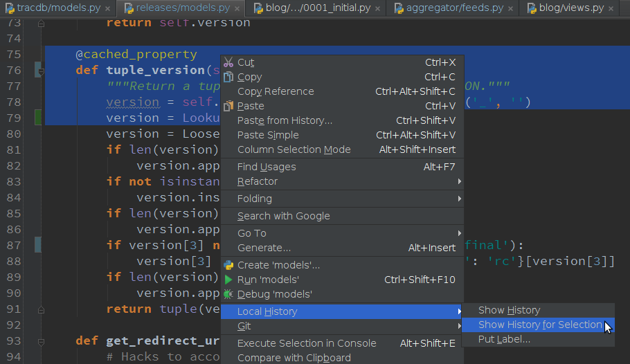Screen dimensions: 630x364
Task: Select Paste Simple entry
Action: click(x=342, y=135)
